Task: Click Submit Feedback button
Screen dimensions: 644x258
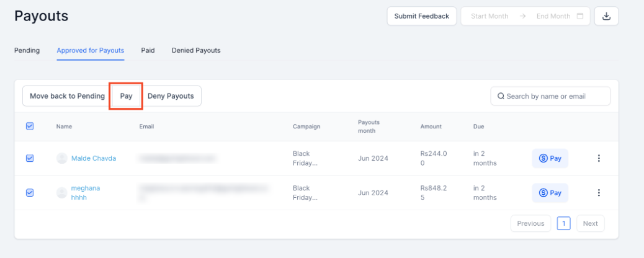Action: coord(422,16)
